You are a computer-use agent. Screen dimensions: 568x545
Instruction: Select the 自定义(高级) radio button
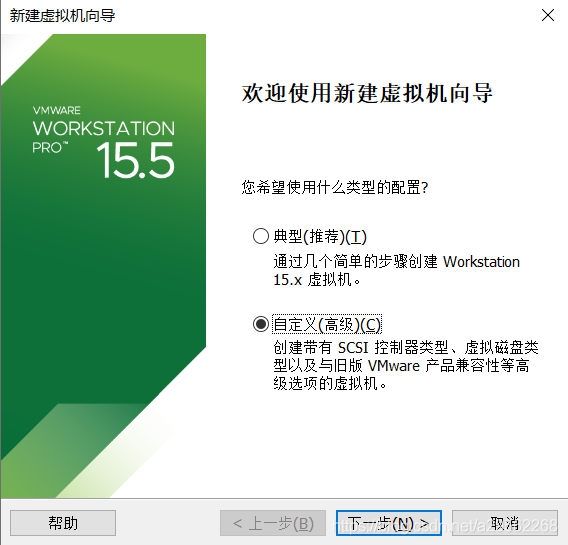tap(260, 324)
